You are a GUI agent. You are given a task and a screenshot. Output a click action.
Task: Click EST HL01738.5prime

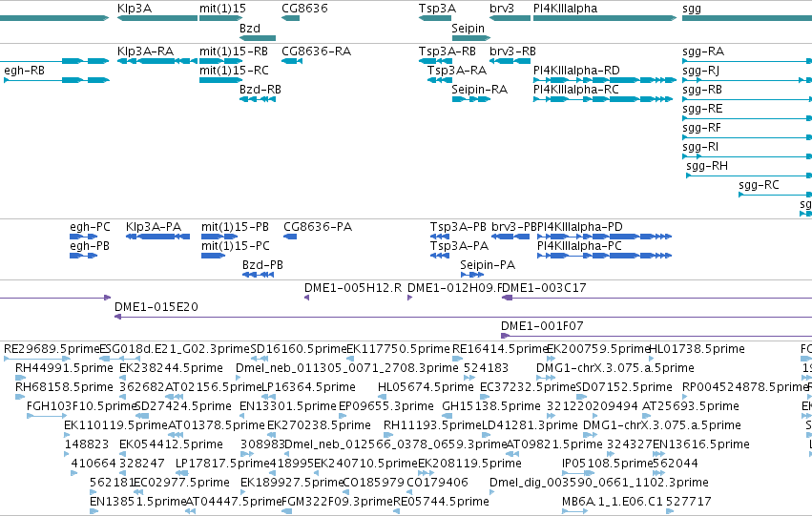pos(654,358)
